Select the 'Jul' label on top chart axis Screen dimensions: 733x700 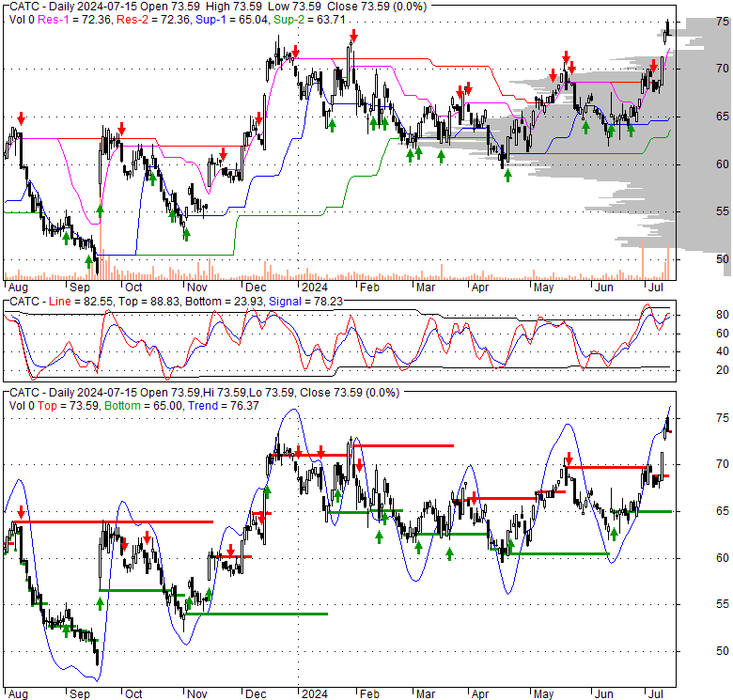656,288
